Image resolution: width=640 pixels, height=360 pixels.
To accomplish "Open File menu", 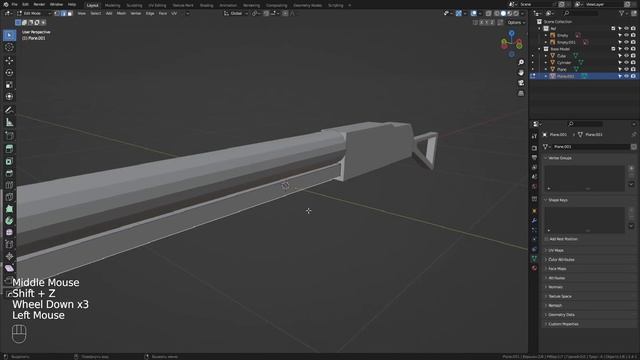I will (x=14, y=4).
